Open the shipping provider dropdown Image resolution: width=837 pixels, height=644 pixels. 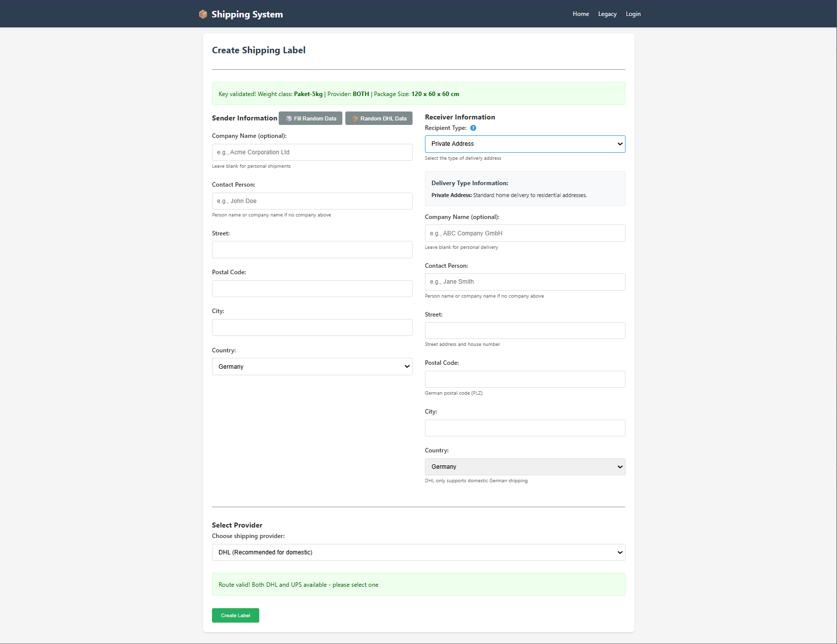pos(418,552)
